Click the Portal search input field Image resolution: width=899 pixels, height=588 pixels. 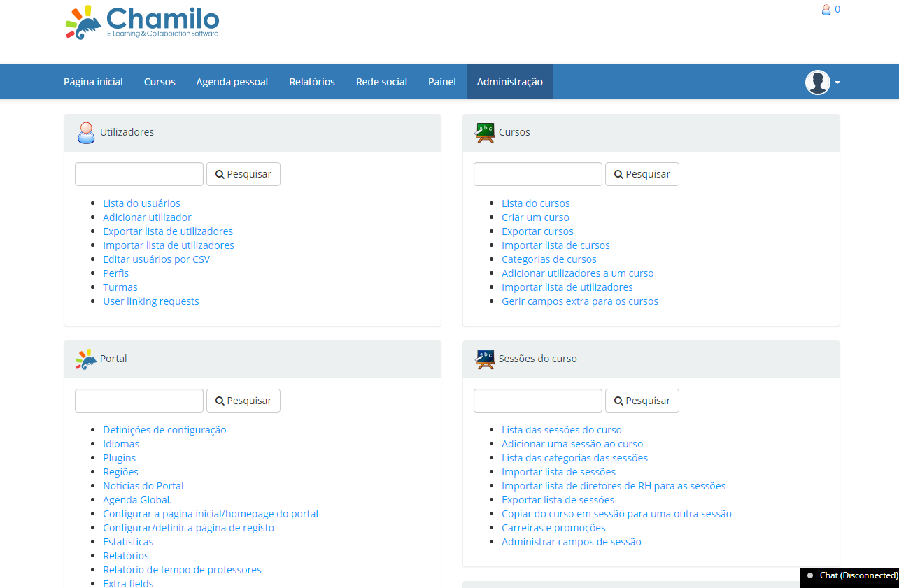(x=139, y=400)
